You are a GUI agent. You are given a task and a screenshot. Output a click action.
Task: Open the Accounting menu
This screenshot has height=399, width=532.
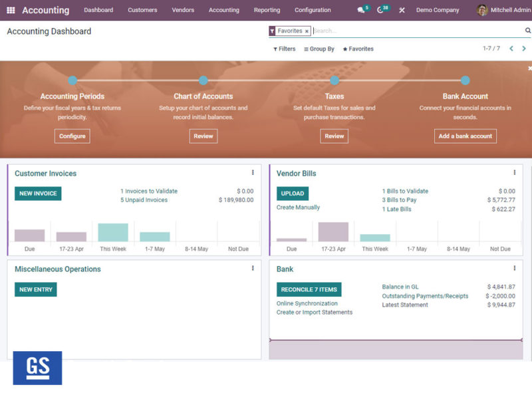(x=223, y=10)
